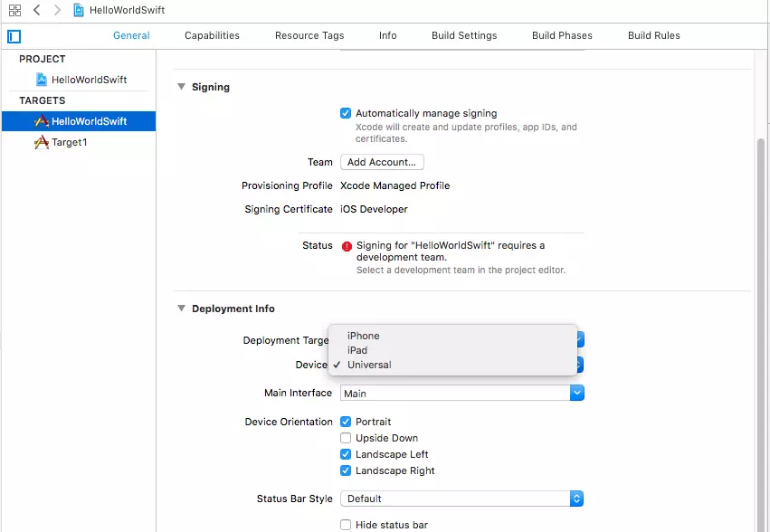The height and width of the screenshot is (532, 770).
Task: Switch to the Capabilities tab
Action: pos(212,35)
